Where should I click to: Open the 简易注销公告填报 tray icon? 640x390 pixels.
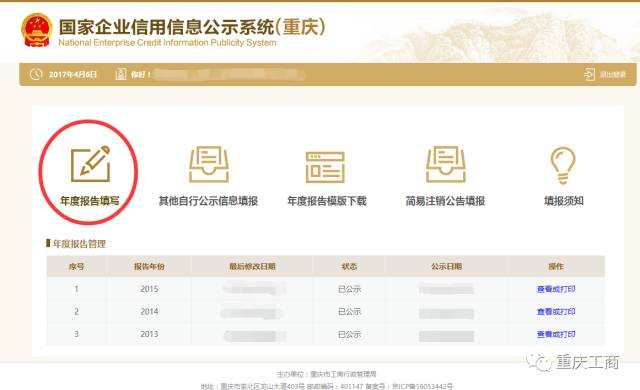click(446, 164)
